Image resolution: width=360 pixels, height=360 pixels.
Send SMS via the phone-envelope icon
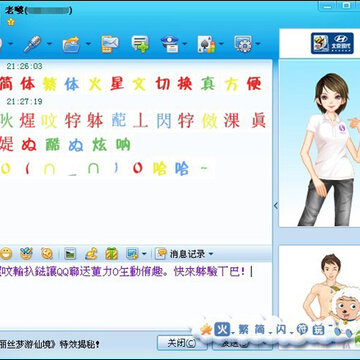110,44
